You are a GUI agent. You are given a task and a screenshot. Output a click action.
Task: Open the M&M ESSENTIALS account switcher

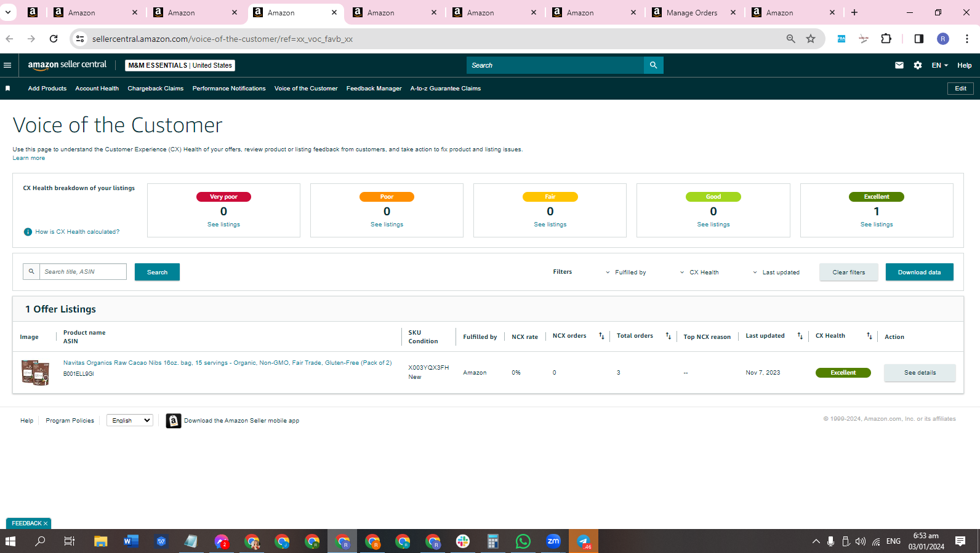pyautogui.click(x=180, y=65)
